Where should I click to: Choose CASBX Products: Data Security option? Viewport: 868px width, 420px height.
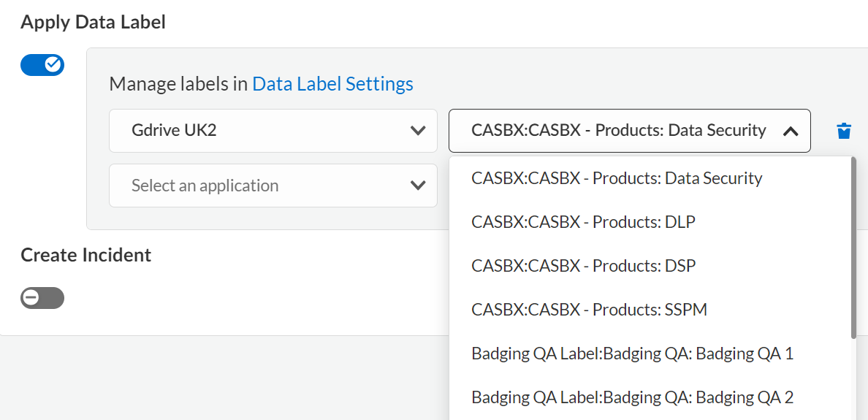click(617, 178)
